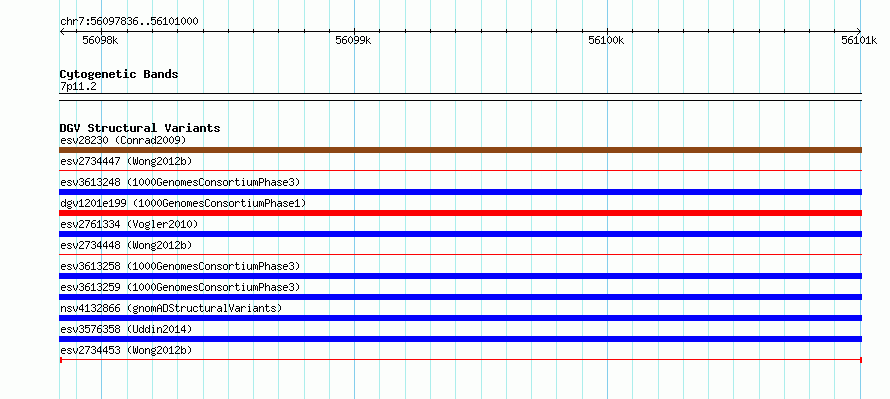Select the brown esv28230 variant bar

(460, 150)
